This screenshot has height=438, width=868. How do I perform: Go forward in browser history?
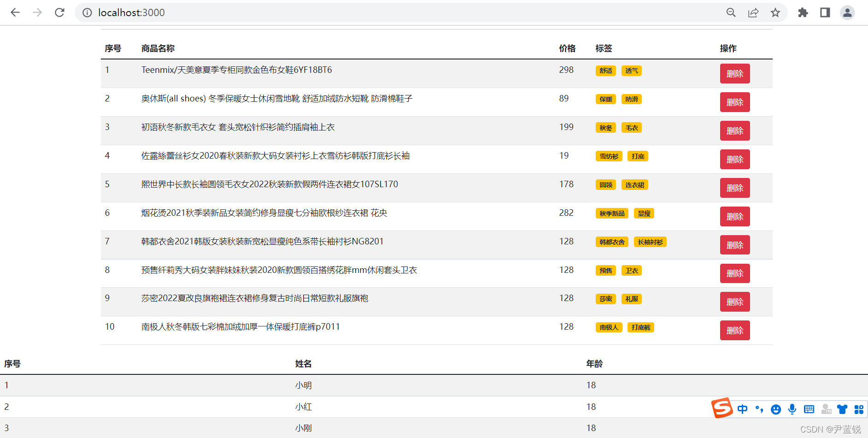point(37,12)
